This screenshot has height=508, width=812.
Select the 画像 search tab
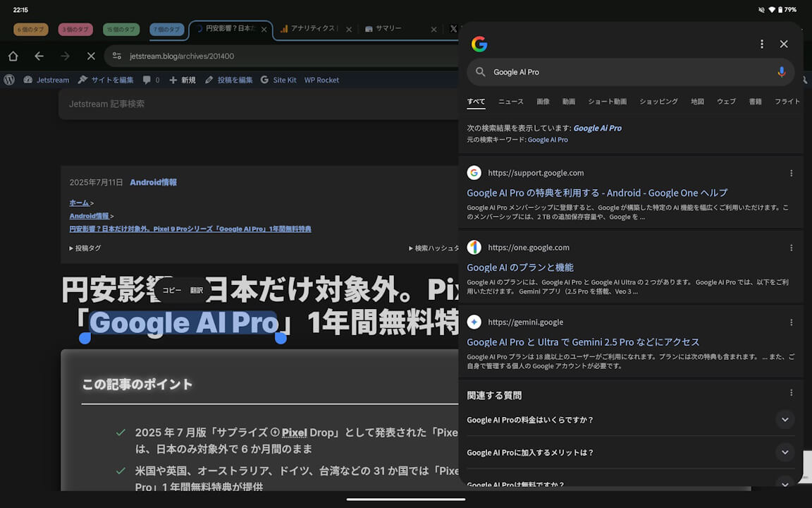click(x=543, y=102)
